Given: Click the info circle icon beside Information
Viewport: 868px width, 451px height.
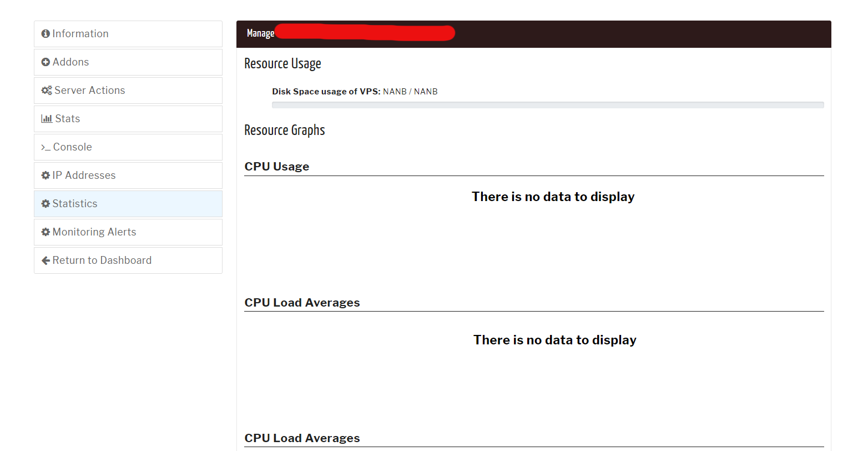Looking at the screenshot, I should (46, 34).
